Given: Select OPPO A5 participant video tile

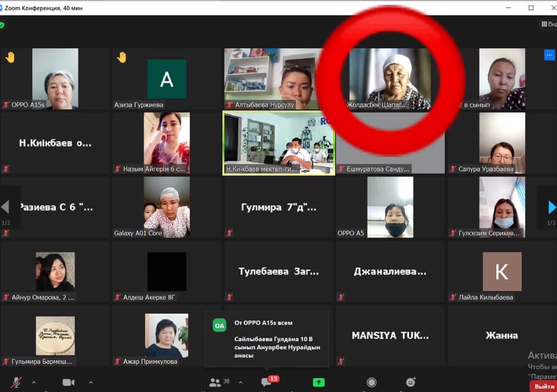Looking at the screenshot, I should pos(390,208).
